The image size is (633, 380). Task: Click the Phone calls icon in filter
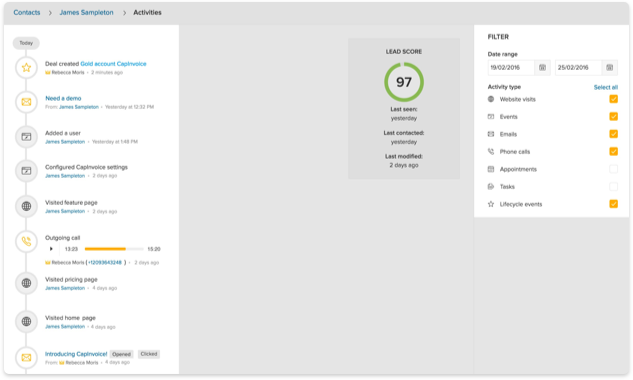491,151
